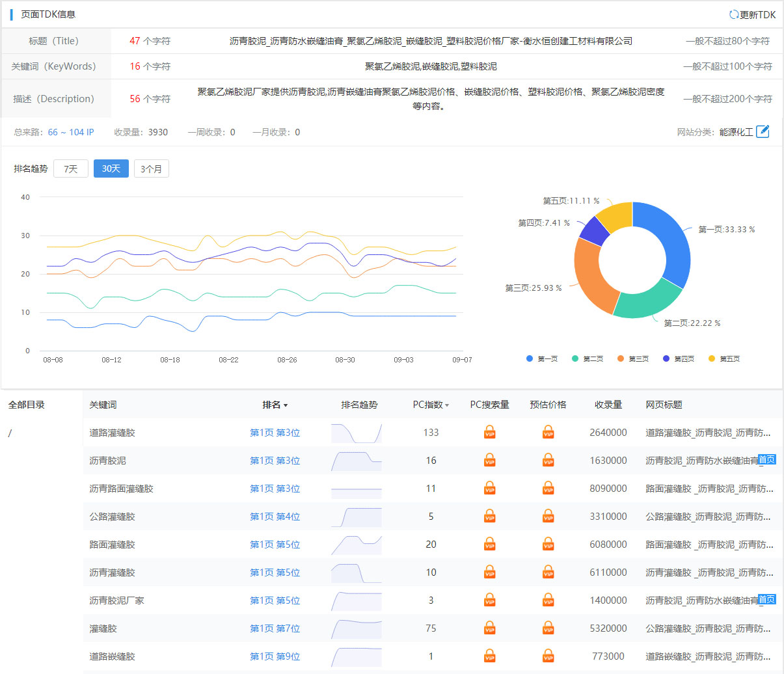The height and width of the screenshot is (674, 784).
Task: Click keyword 沥青路面灌缝胶
Action: 121,488
